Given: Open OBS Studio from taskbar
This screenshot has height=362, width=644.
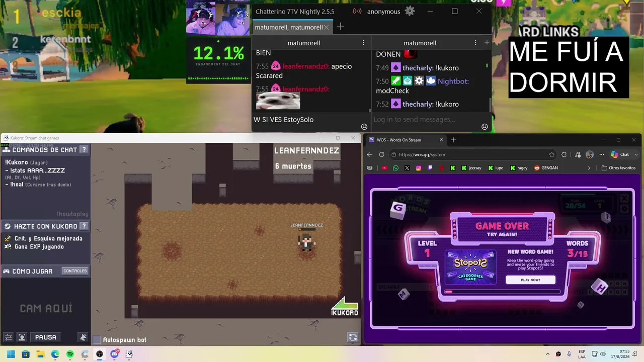Looking at the screenshot, I should click(x=100, y=354).
